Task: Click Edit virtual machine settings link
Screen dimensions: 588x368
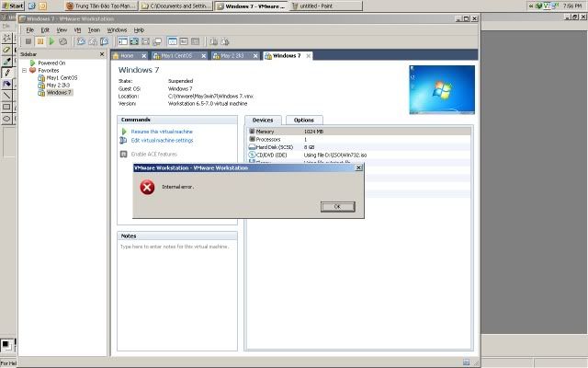Action: pos(162,140)
